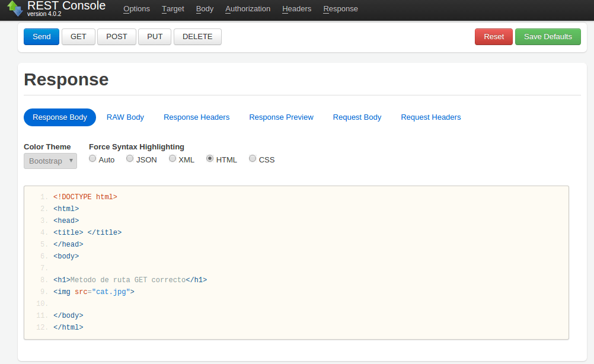
Task: Open the Request Headers tab
Action: click(430, 117)
